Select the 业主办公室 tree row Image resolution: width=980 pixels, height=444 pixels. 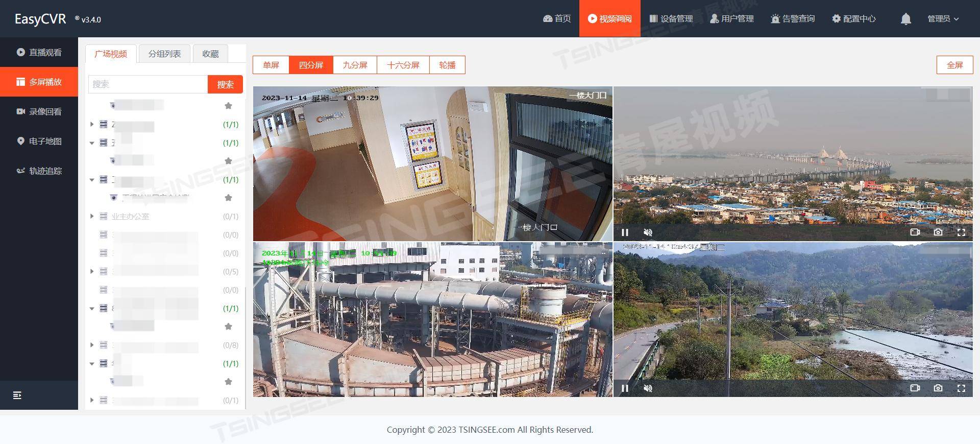(x=164, y=216)
